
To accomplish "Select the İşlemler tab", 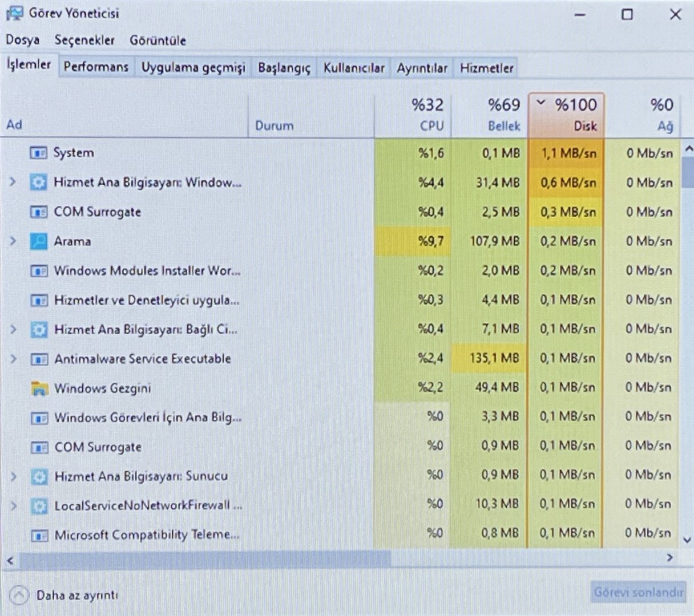I will click(x=29, y=64).
